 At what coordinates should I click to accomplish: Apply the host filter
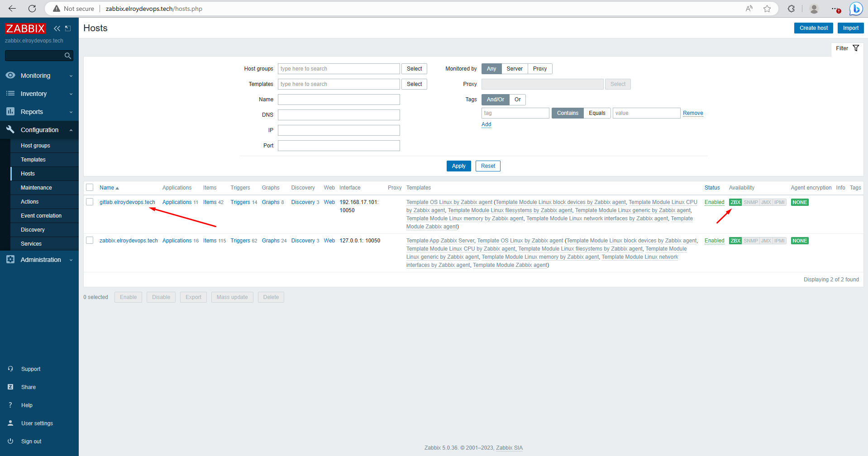click(x=458, y=166)
